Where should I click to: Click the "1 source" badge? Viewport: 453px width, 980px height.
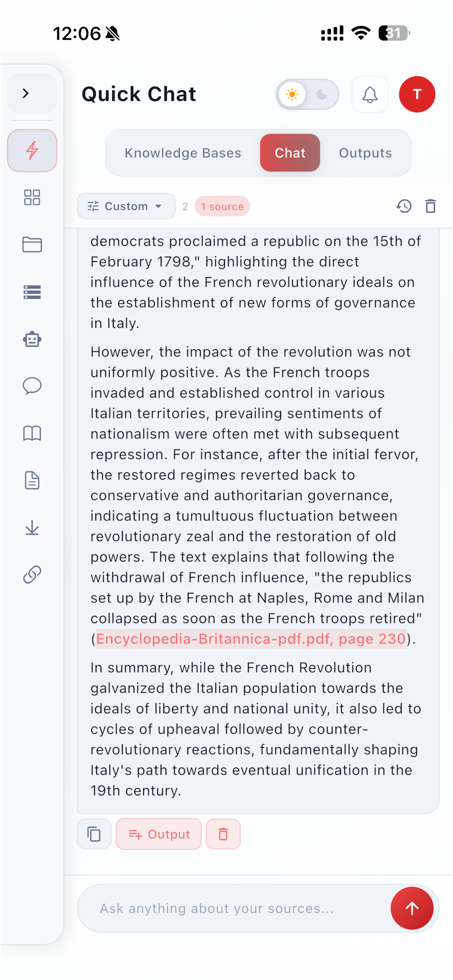222,206
